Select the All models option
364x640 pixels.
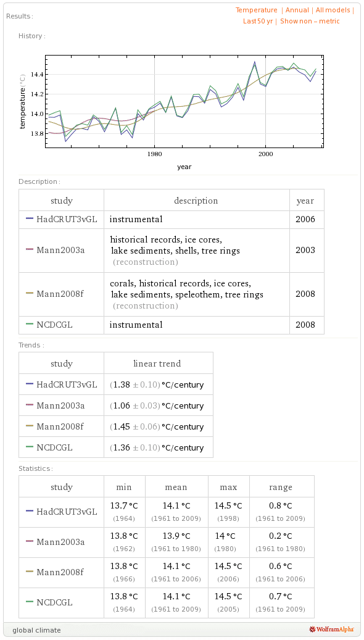[x=333, y=10]
